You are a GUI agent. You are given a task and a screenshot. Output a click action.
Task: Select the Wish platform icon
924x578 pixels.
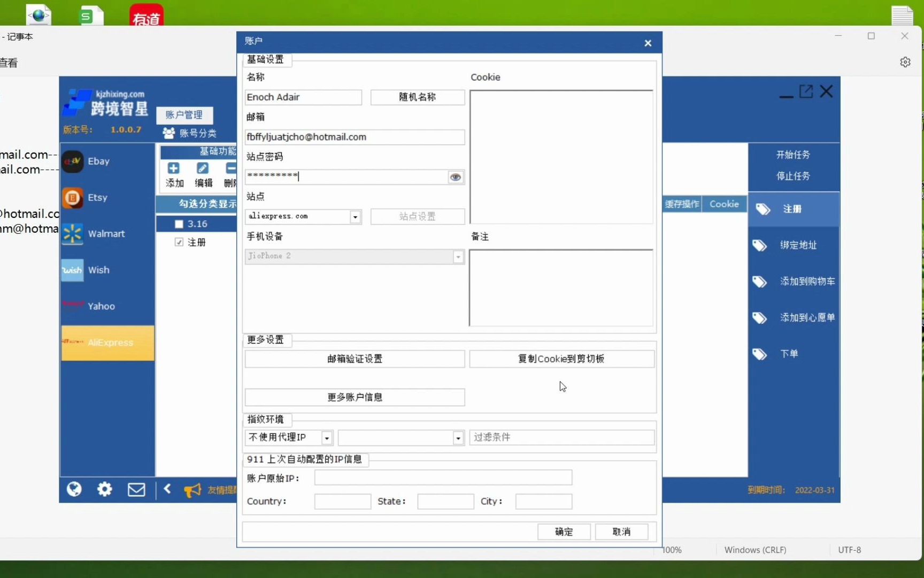tap(73, 270)
